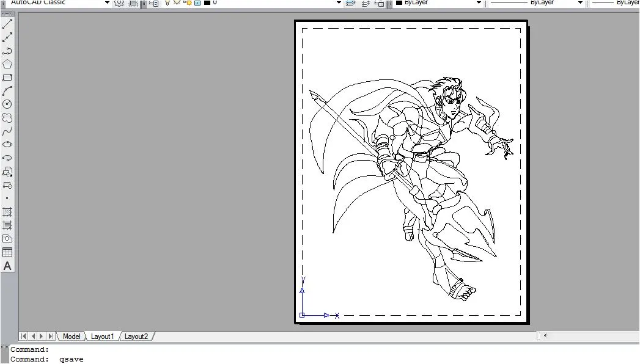Select the Hatch tool

[7, 212]
